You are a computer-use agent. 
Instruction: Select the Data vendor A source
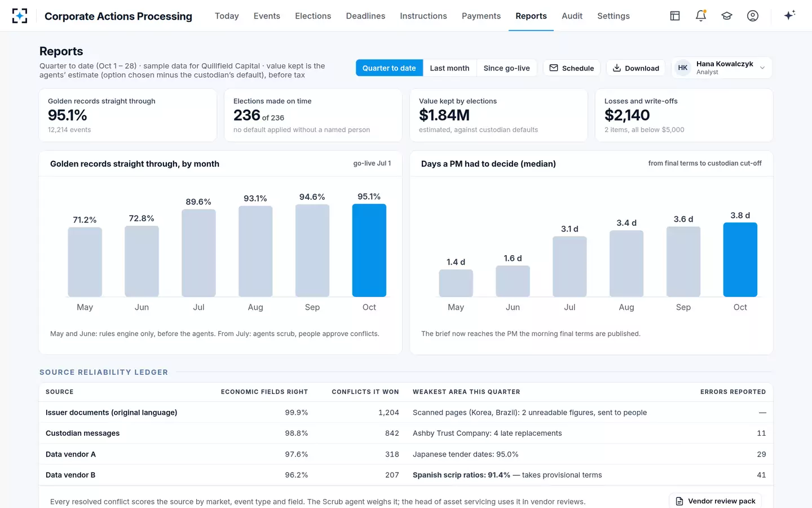[70, 454]
